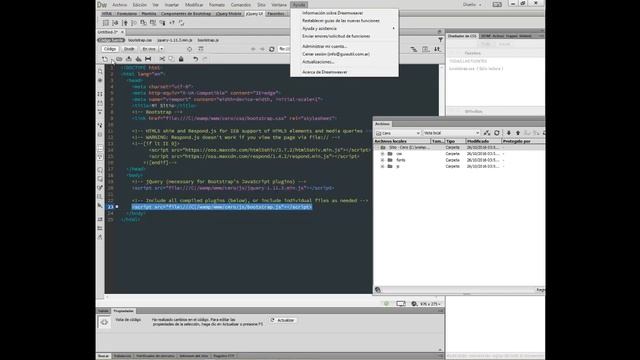640x360 pixels.
Task: Collapse the Sitio - Cero root folder
Action: pos(377,148)
